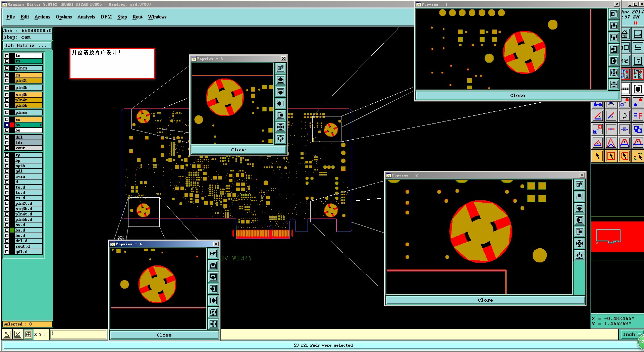The height and width of the screenshot is (352, 644).
Task: Zoom in using Popview 2 inward arrows icon
Action: 579,244
